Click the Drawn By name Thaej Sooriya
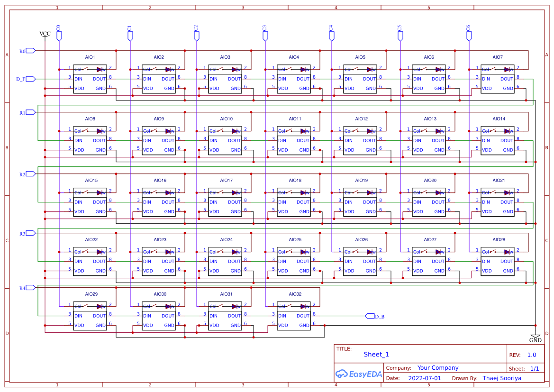 [502, 378]
